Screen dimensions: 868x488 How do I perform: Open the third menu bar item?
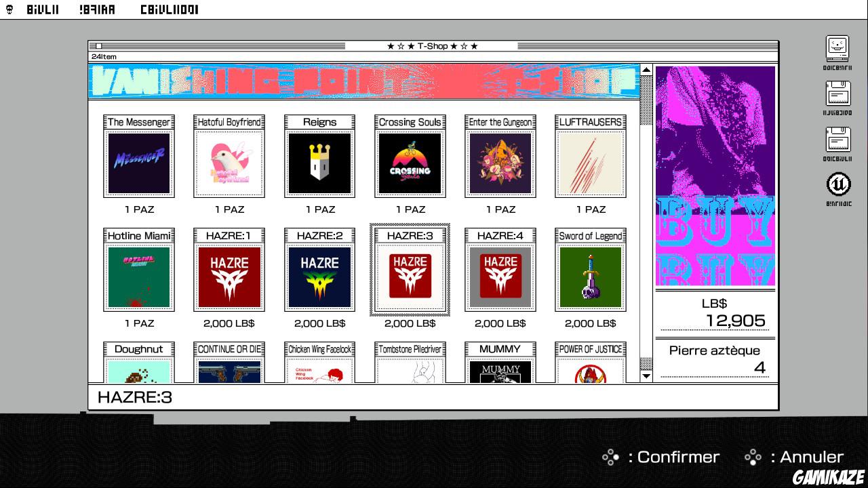pyautogui.click(x=170, y=9)
